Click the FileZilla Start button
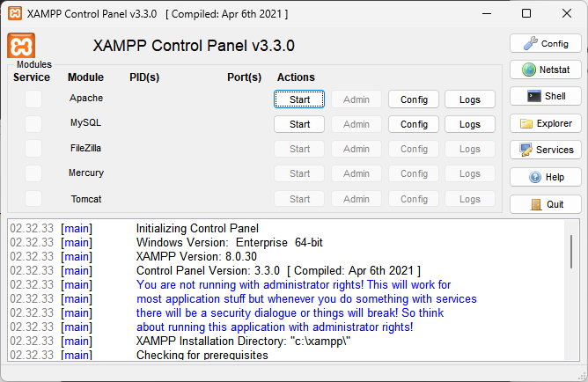The width and height of the screenshot is (588, 382). pyautogui.click(x=299, y=149)
